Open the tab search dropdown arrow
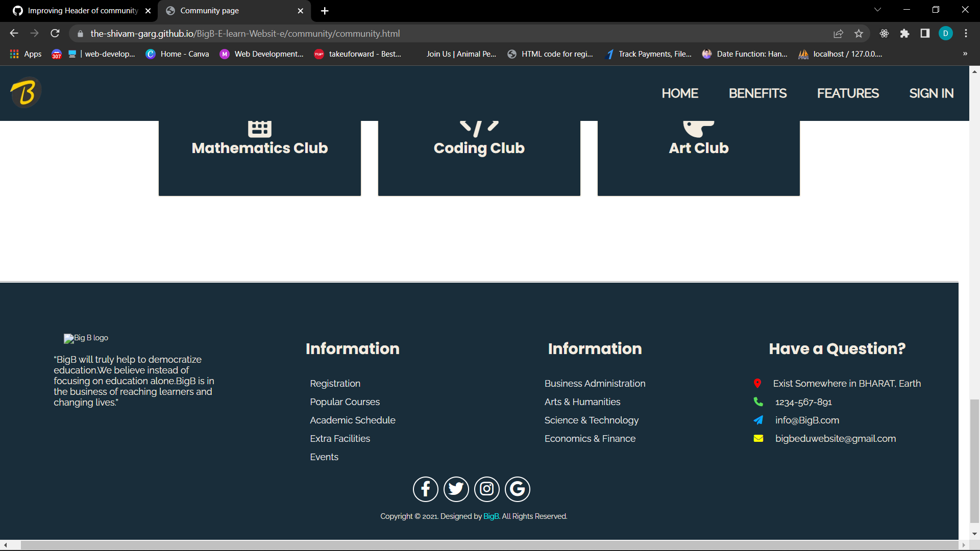980x551 pixels. [877, 10]
